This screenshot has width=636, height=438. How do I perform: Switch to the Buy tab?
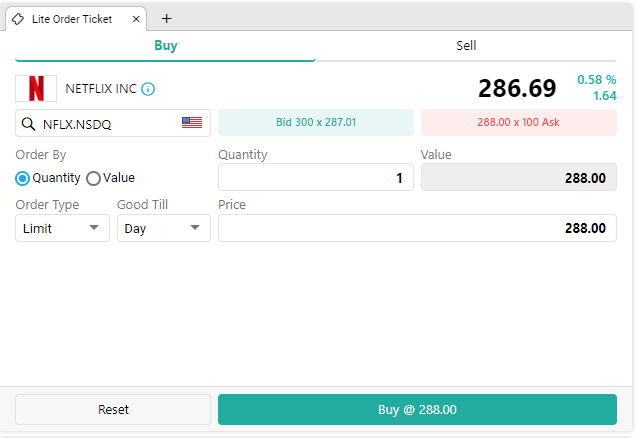click(165, 46)
